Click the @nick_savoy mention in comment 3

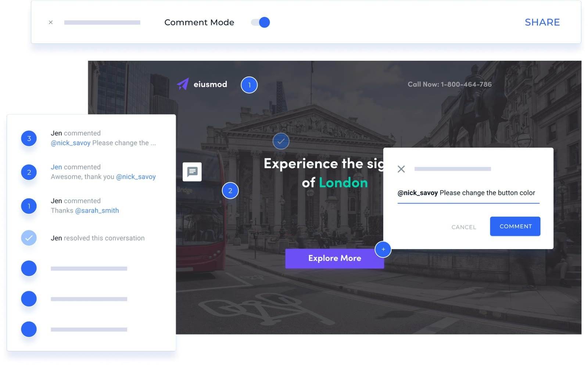pos(71,143)
